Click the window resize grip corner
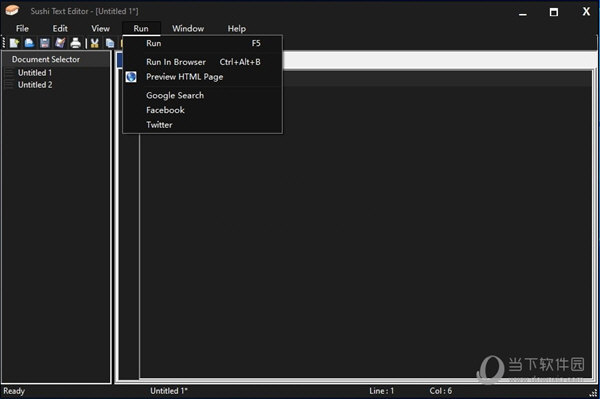The height and width of the screenshot is (399, 600). (593, 393)
